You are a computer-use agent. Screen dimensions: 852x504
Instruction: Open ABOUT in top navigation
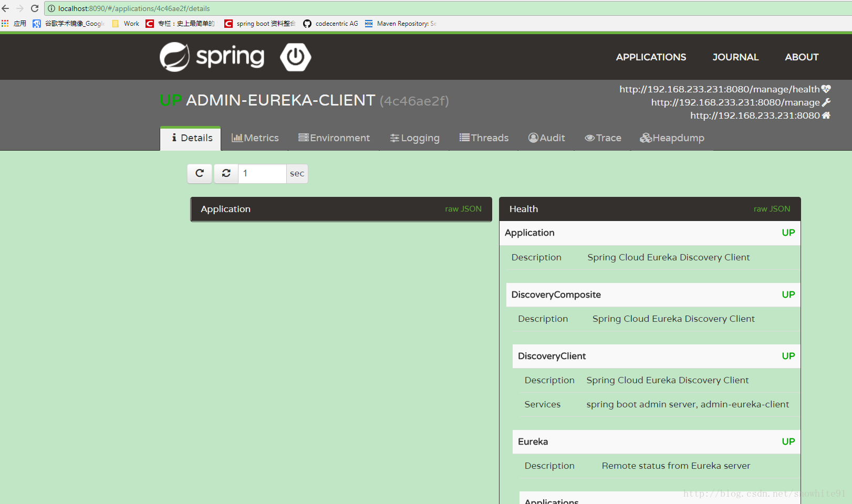pyautogui.click(x=802, y=57)
